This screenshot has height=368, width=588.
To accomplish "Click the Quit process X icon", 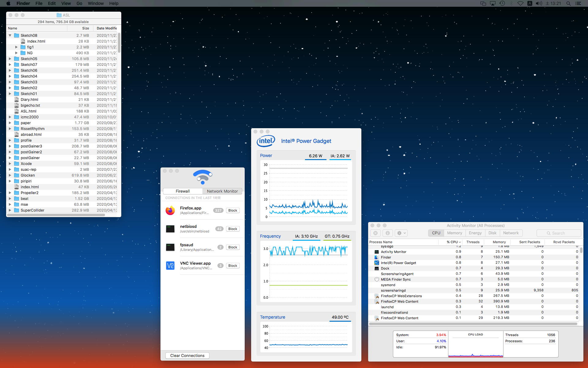I will pyautogui.click(x=375, y=233).
